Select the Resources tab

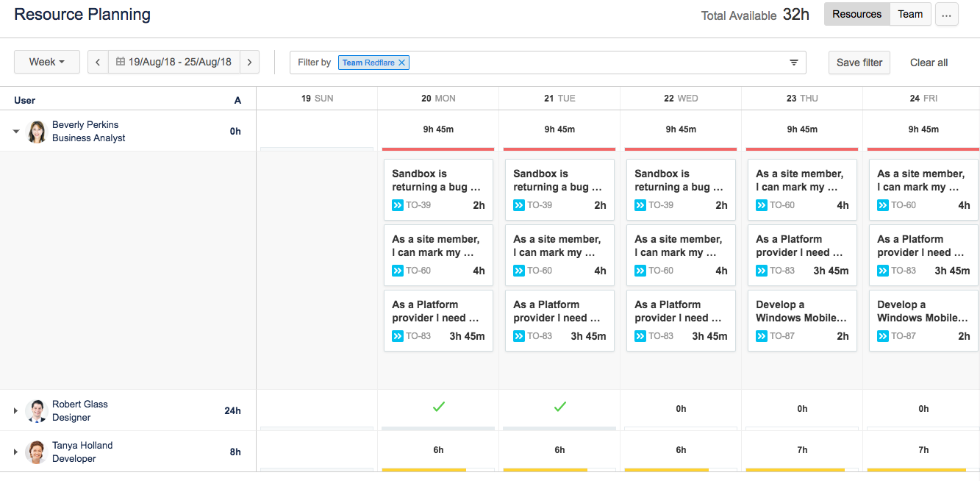(856, 13)
